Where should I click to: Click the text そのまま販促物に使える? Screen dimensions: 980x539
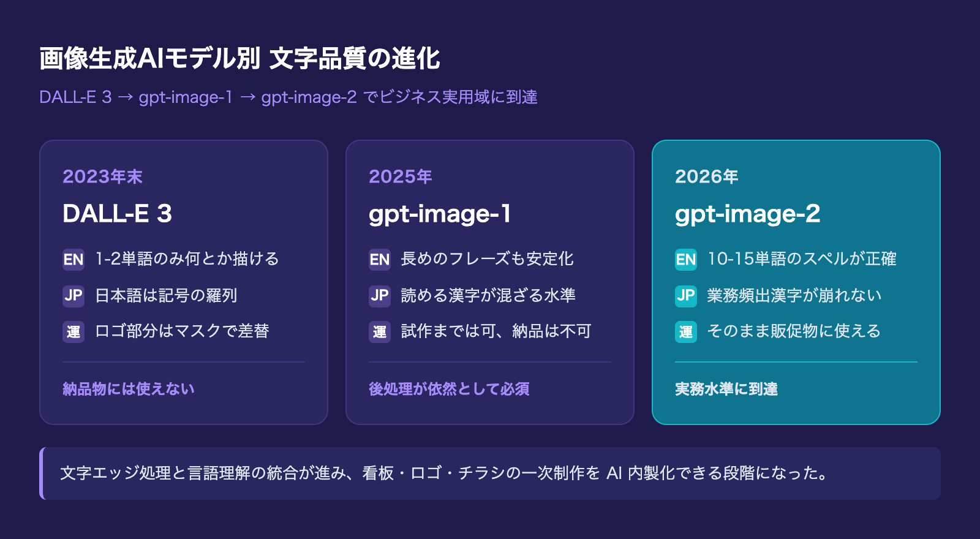[x=794, y=331]
